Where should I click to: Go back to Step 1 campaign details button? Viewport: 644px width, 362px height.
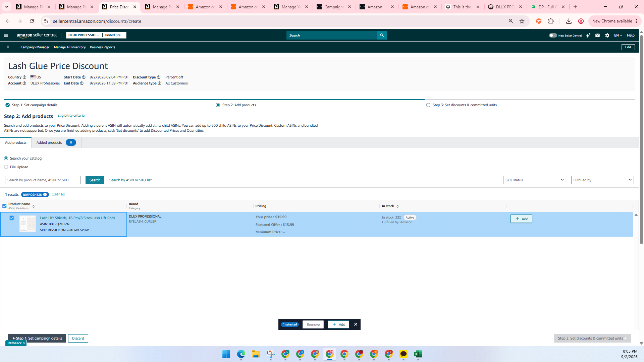click(x=37, y=338)
